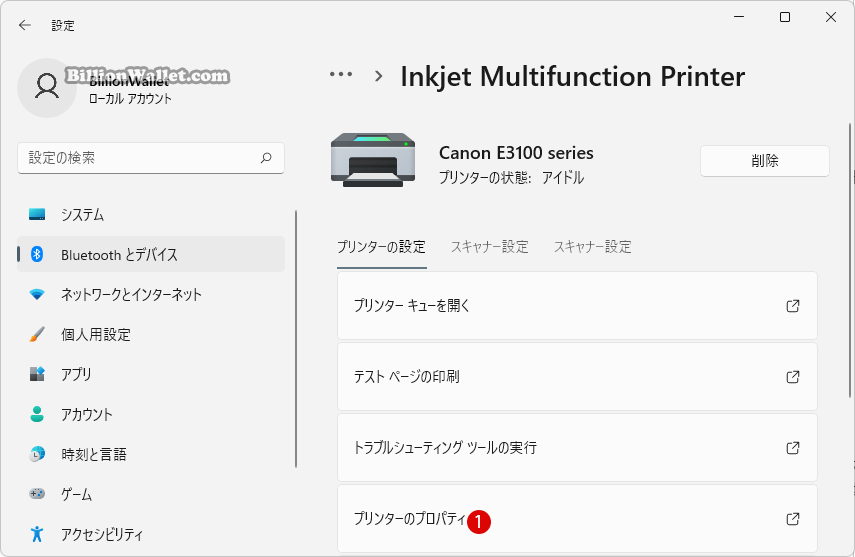Screen dimensions: 855x557
Task: Click the network Wi-Fi icon
Action: (37, 295)
